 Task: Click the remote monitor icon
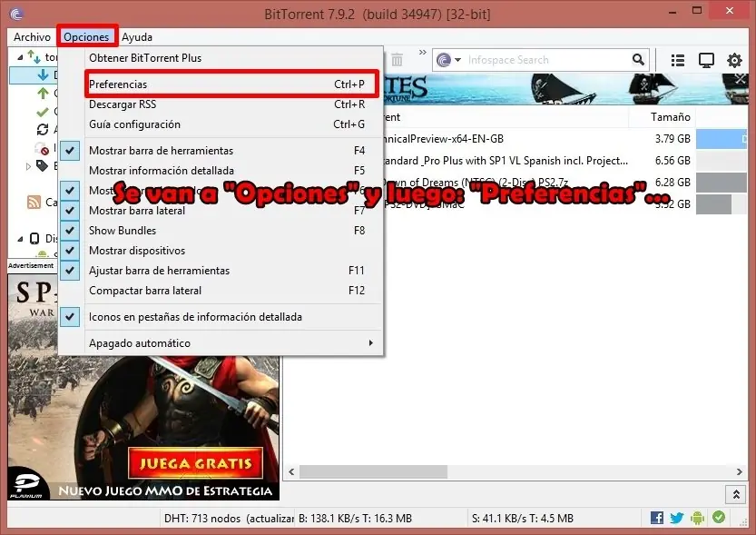point(706,60)
